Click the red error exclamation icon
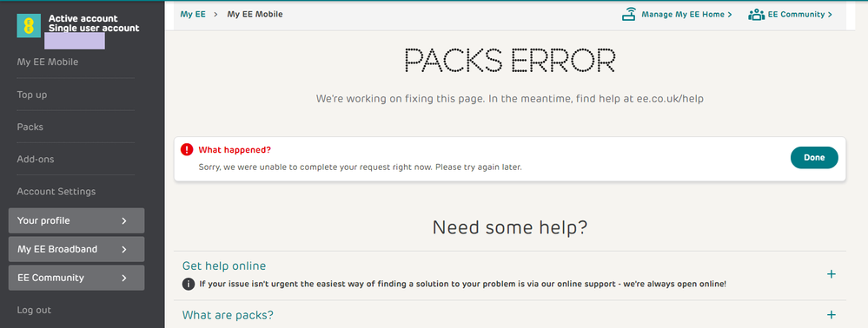868x328 pixels. pos(187,149)
